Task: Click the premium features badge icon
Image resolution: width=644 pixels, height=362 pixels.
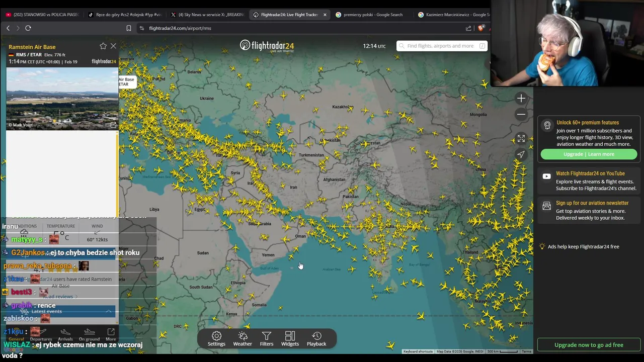Action: tap(547, 125)
